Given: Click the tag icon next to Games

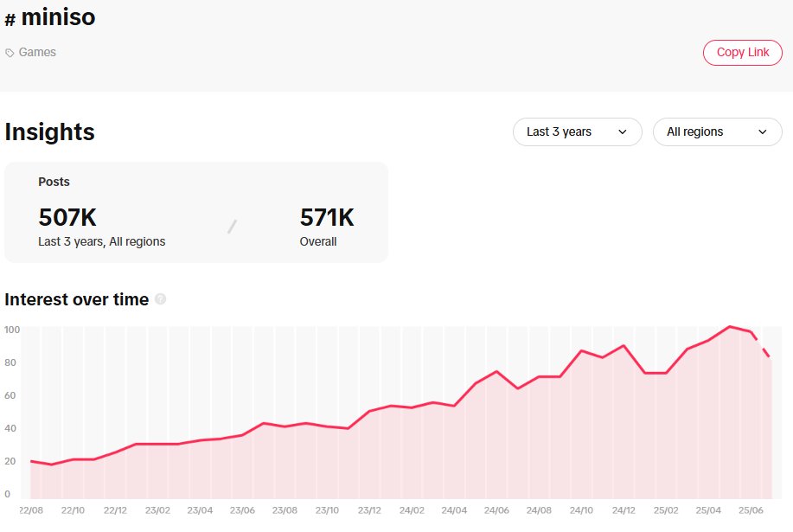Looking at the screenshot, I should coord(10,53).
